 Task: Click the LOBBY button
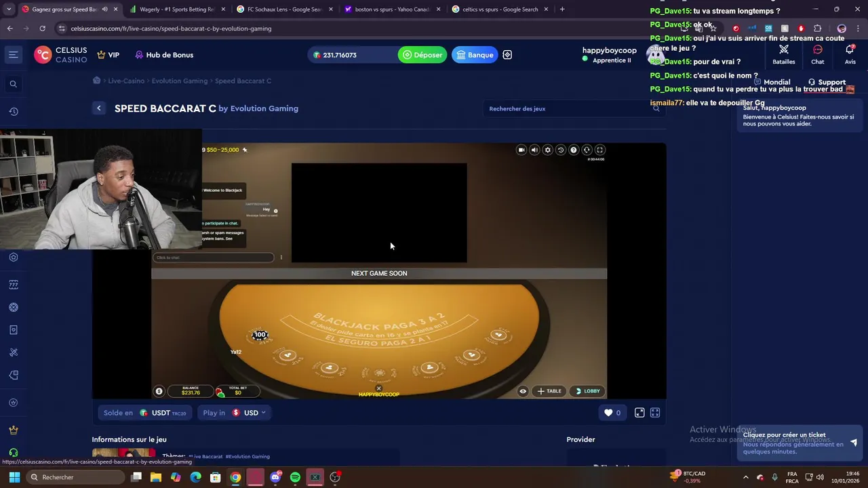(587, 391)
